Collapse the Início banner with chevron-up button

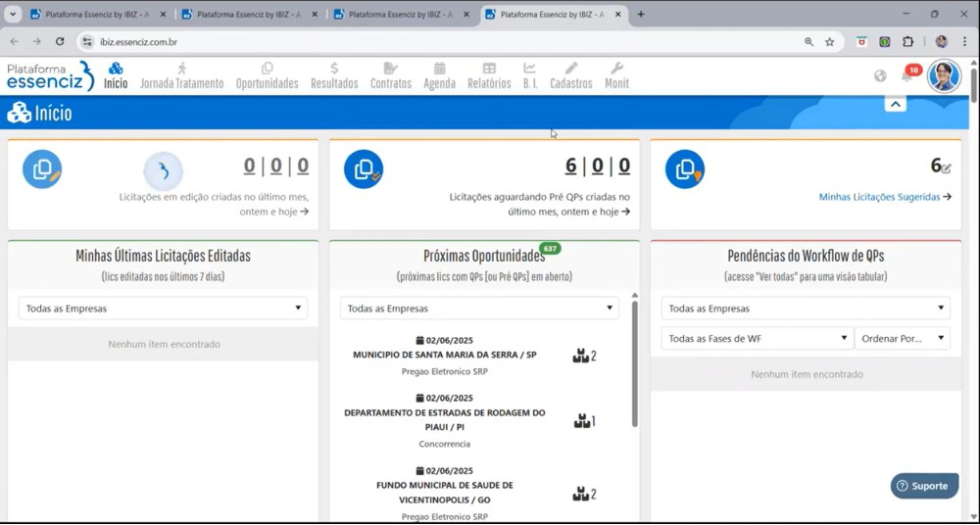coord(895,105)
